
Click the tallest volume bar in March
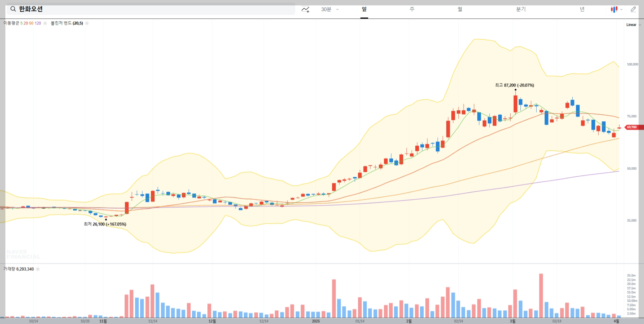point(541,296)
